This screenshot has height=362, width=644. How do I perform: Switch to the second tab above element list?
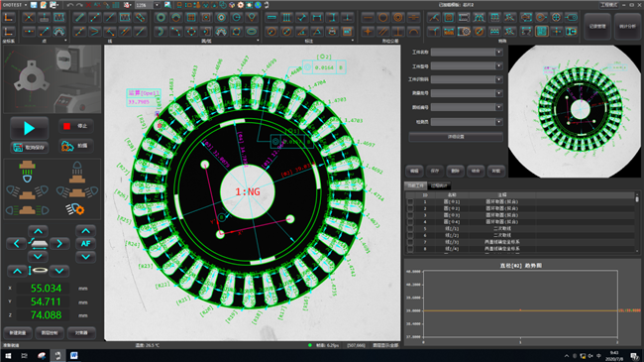pos(439,185)
